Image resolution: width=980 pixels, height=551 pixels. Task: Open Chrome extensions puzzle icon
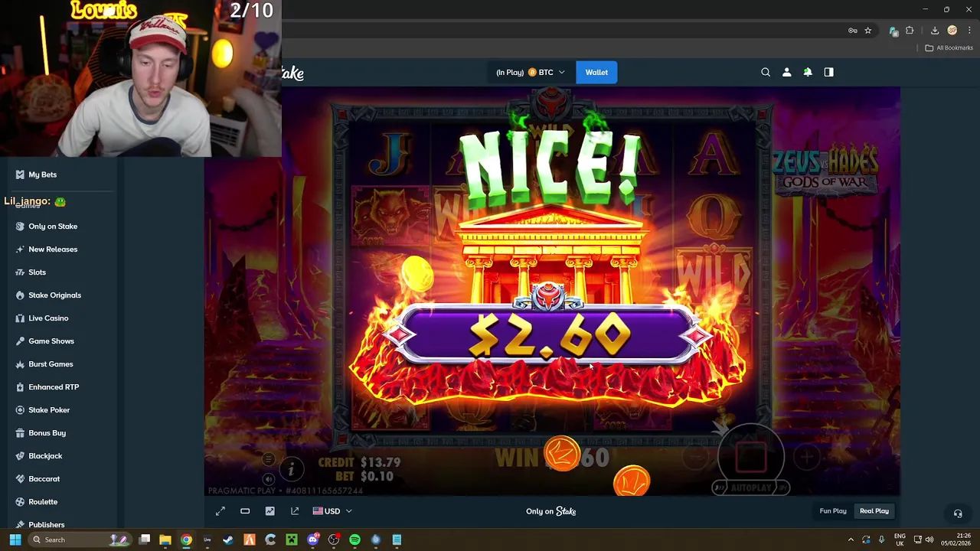[910, 31]
